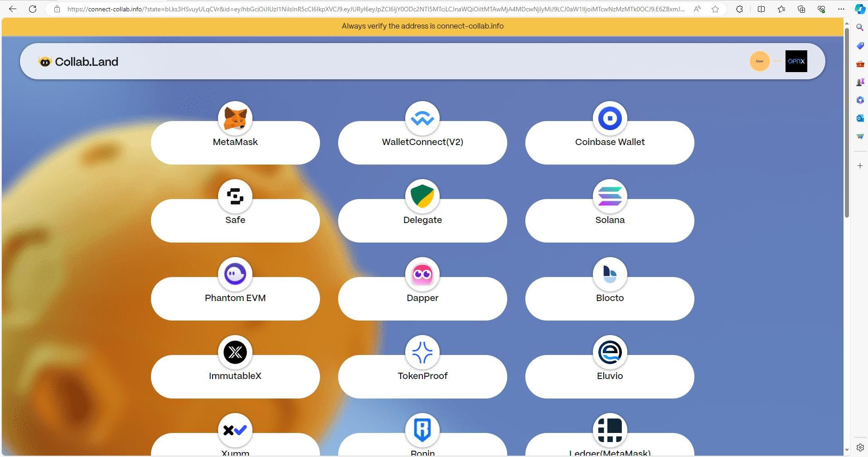Open the OPNX community thumbnail
This screenshot has width=868, height=457.
pyautogui.click(x=796, y=61)
